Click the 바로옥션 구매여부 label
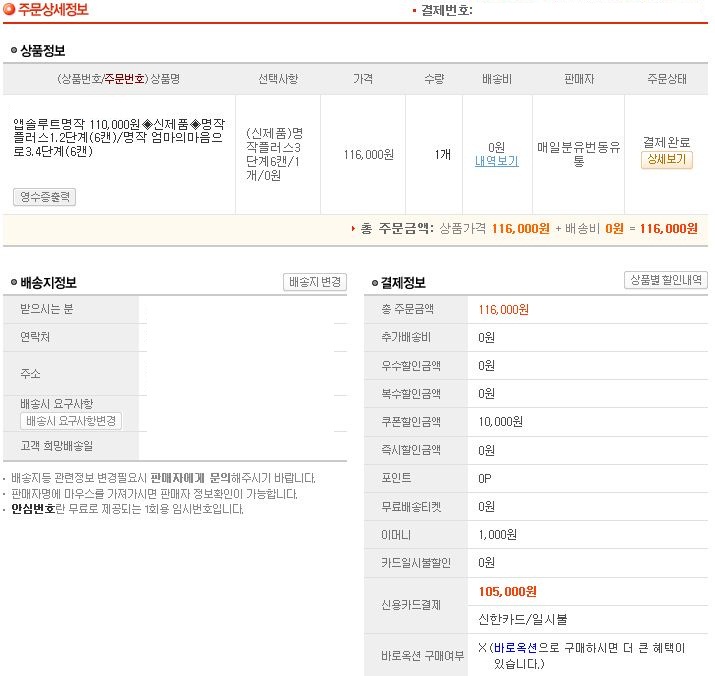Viewport: 715px width, 676px height. pos(422,655)
